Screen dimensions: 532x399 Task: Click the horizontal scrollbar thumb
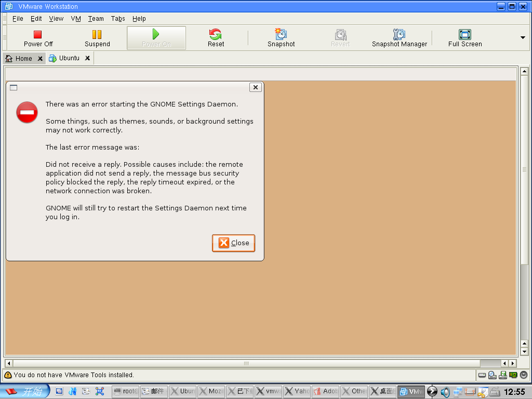(246, 363)
